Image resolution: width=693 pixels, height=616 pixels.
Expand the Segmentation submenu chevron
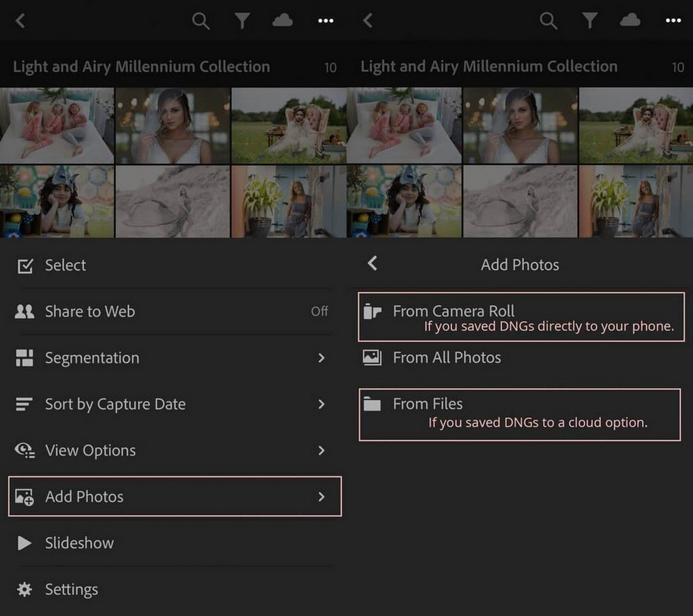click(321, 358)
